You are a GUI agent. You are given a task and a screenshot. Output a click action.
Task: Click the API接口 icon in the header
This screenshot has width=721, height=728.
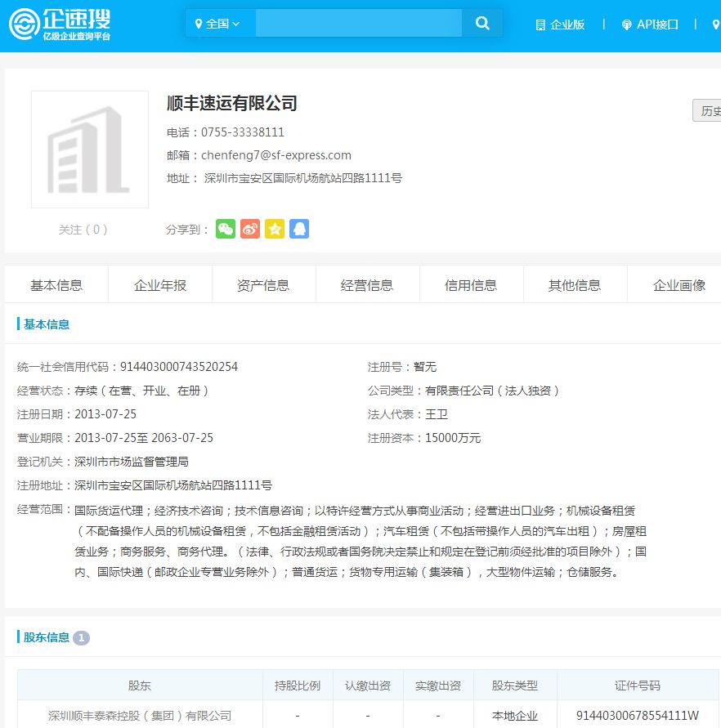tap(625, 24)
